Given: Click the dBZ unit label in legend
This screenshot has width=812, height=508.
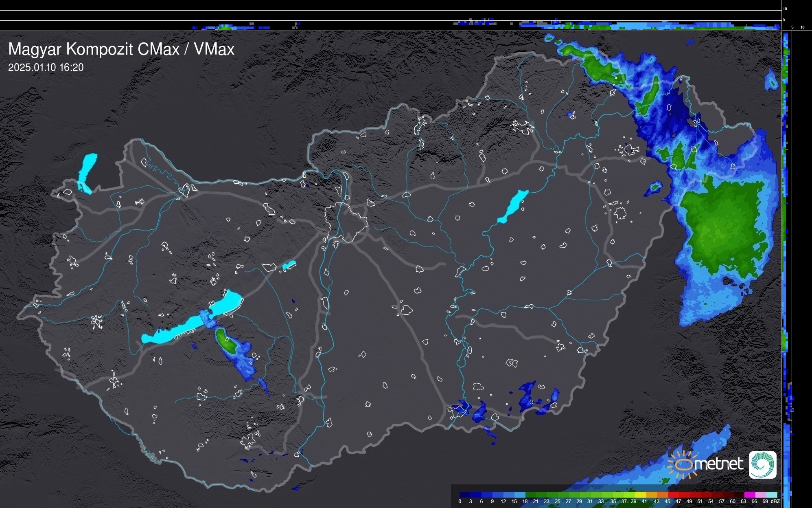Looking at the screenshot, I should tap(775, 501).
